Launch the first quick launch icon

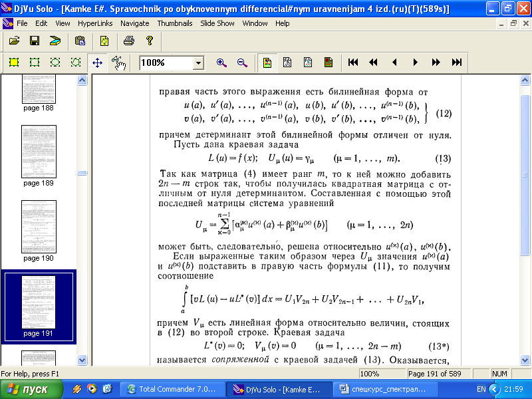[x=77, y=389]
